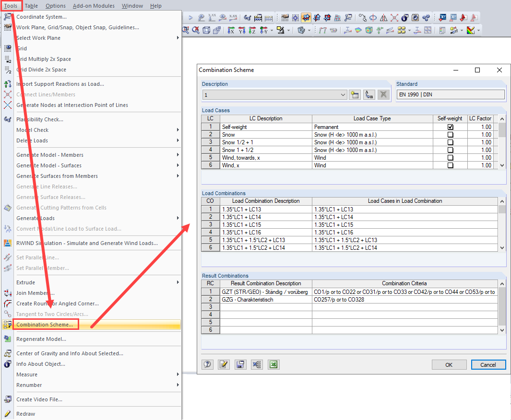Click the solid cubes rendering toolbar icon
The height and width of the screenshot is (420, 511).
click(217, 30)
